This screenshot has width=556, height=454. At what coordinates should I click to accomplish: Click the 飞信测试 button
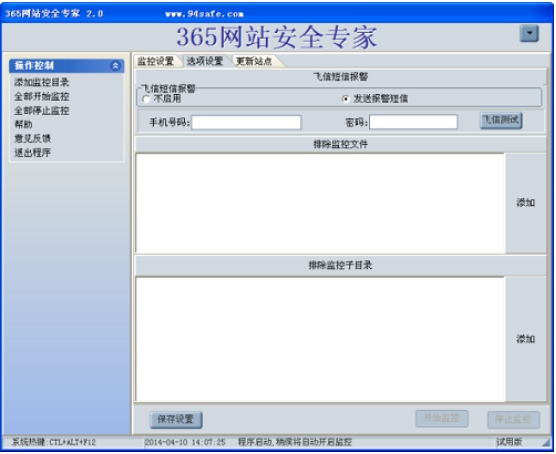501,120
